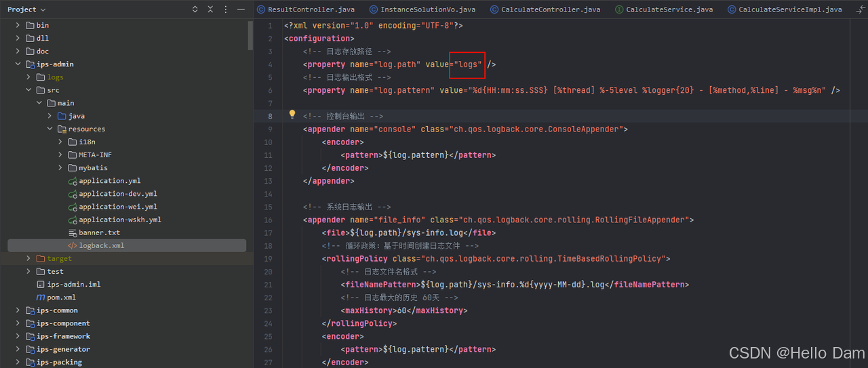
Task: Click the logback.xml XML file icon
Action: (73, 245)
